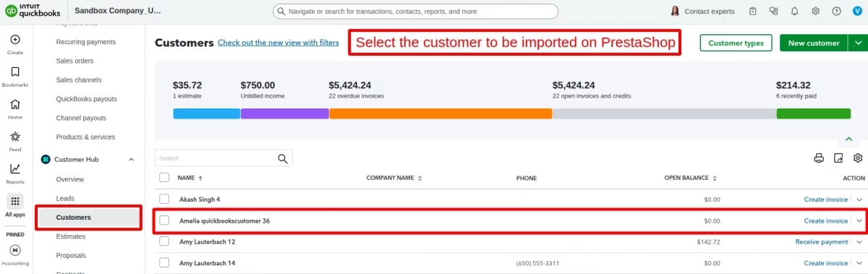
Task: Click the Customer Hub icon in sidebar
Action: click(x=46, y=159)
